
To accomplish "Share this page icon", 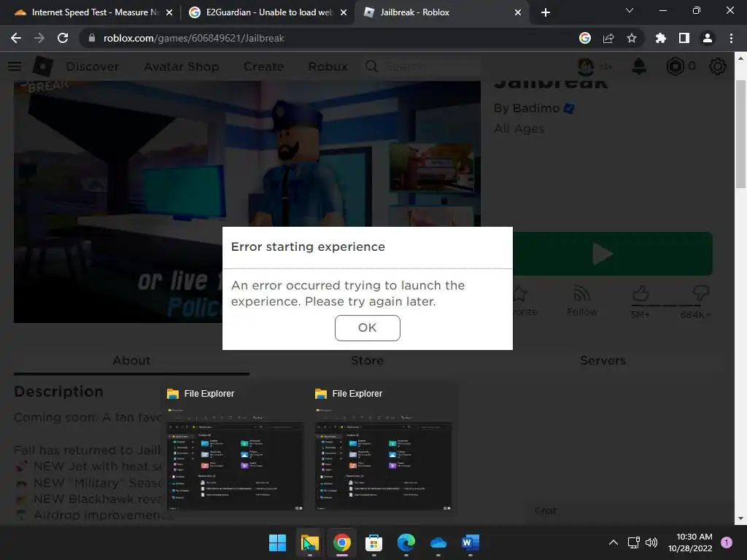I will pos(608,38).
